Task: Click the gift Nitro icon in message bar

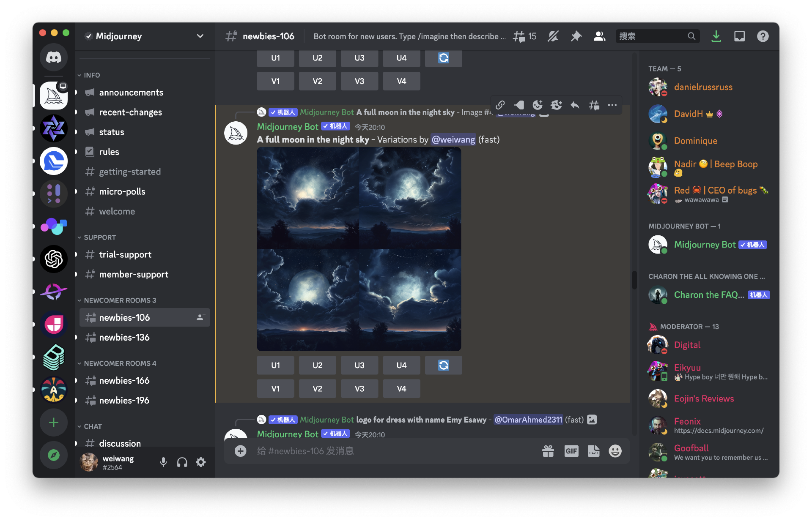Action: [548, 451]
